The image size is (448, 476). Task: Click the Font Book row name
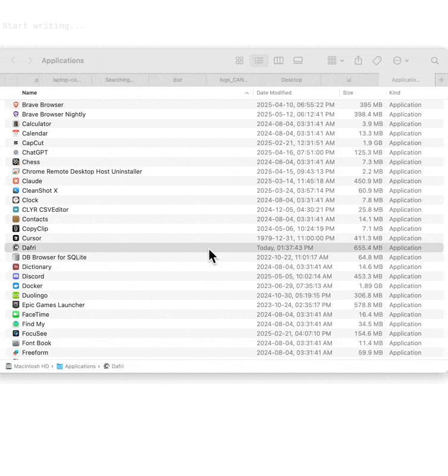coord(36,343)
